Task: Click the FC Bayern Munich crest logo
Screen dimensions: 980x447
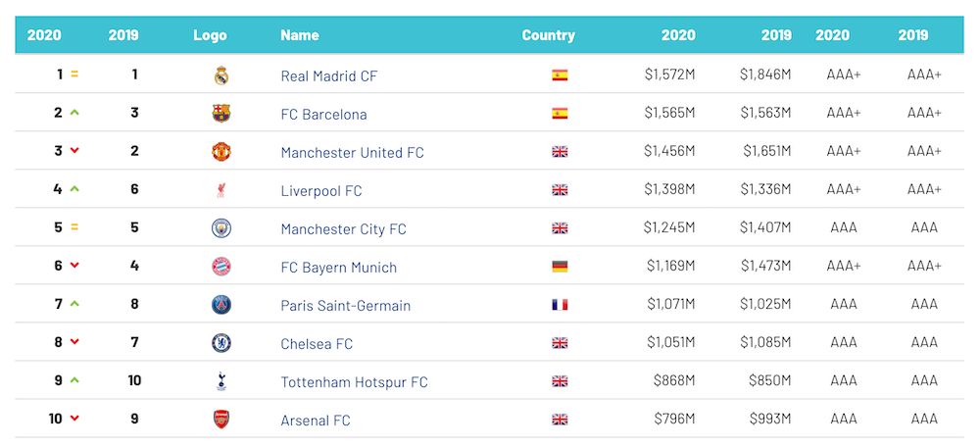Action: (x=221, y=267)
